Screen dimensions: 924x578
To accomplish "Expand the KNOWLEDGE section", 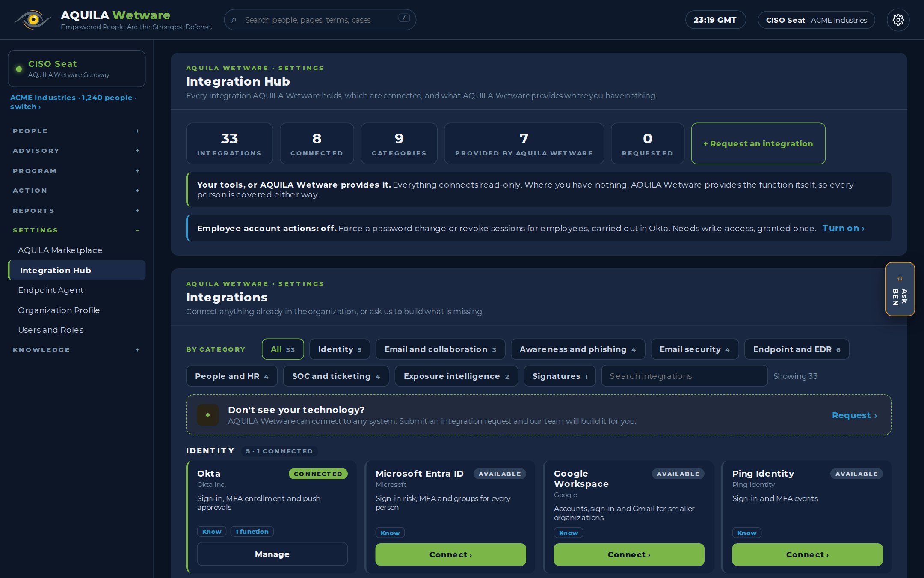I will click(x=77, y=350).
